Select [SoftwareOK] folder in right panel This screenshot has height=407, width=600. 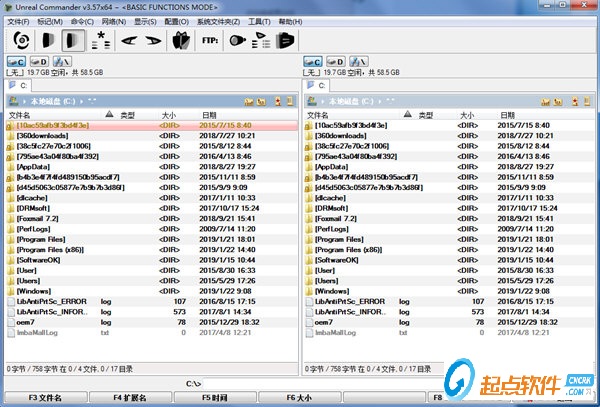(x=450, y=260)
